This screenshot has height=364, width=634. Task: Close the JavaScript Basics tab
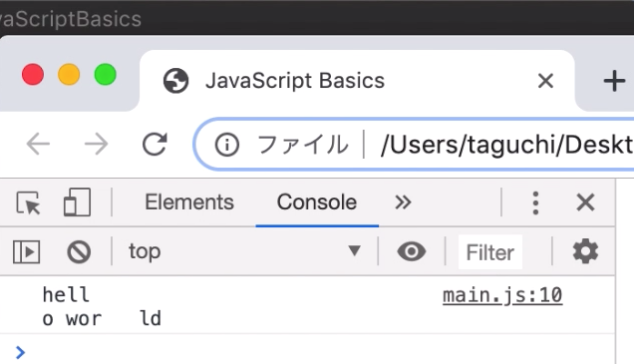point(545,80)
